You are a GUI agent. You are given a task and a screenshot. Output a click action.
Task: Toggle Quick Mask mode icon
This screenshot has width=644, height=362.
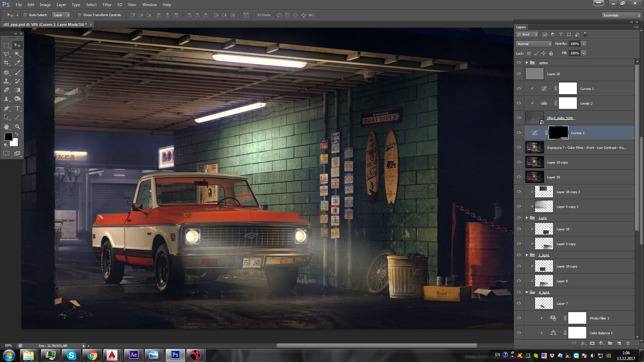[x=6, y=153]
